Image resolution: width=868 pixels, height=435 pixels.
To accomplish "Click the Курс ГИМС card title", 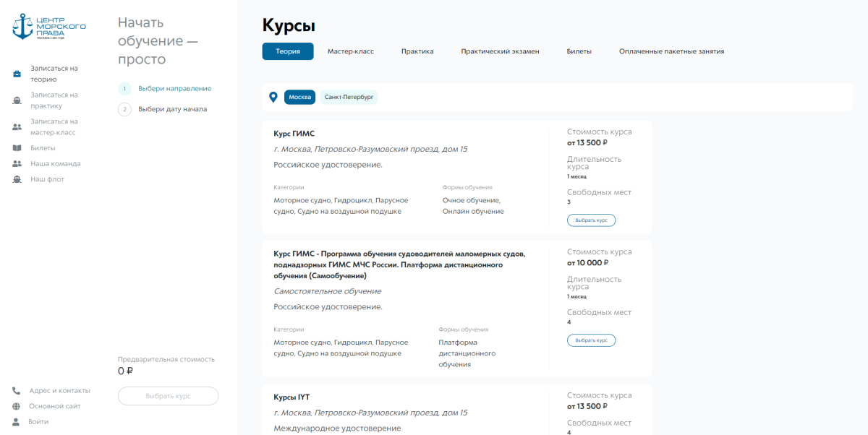I will tap(294, 134).
